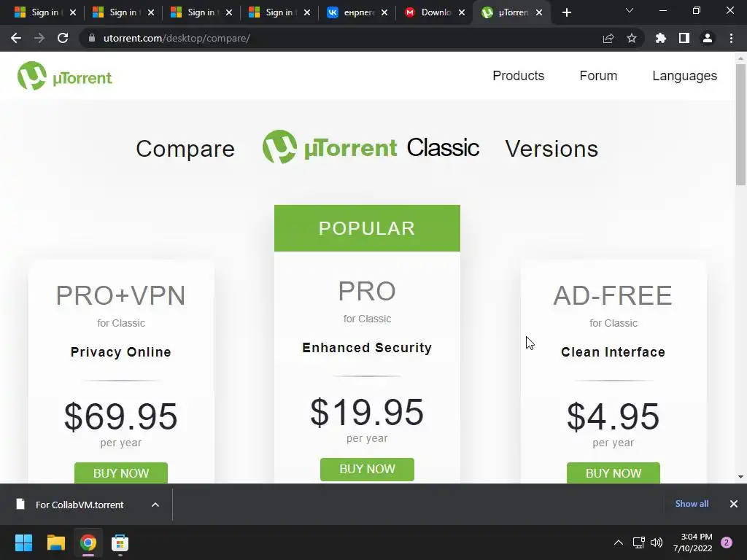Viewport: 747px width, 560px height.
Task: Click the PRO+VPN plan title
Action: click(121, 295)
